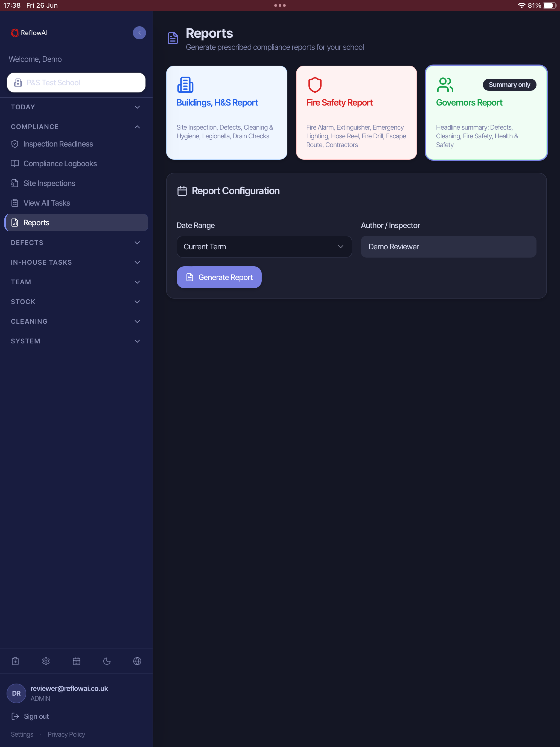The width and height of the screenshot is (560, 747).
Task: Click the reviewer@reflowai.co.uk account email
Action: pyautogui.click(x=69, y=688)
